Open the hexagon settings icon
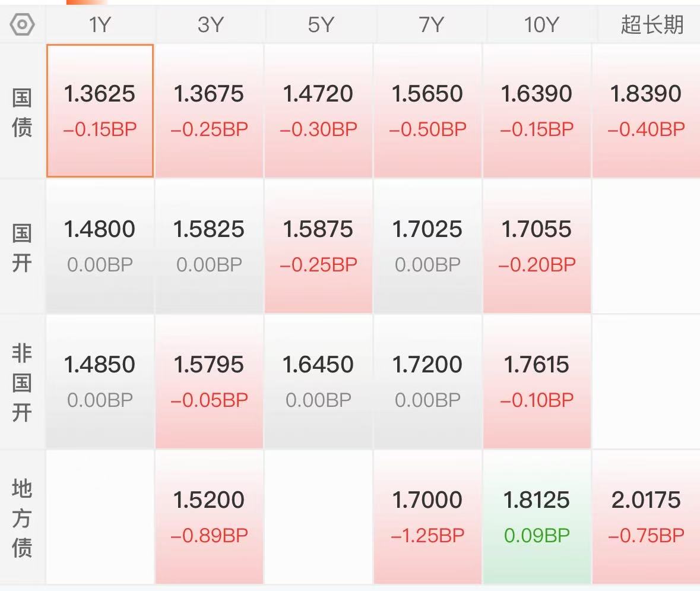 [22, 24]
